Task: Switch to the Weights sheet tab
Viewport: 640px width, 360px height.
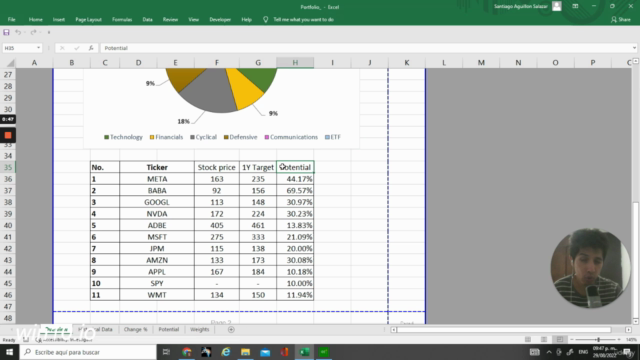Action: pos(199,329)
